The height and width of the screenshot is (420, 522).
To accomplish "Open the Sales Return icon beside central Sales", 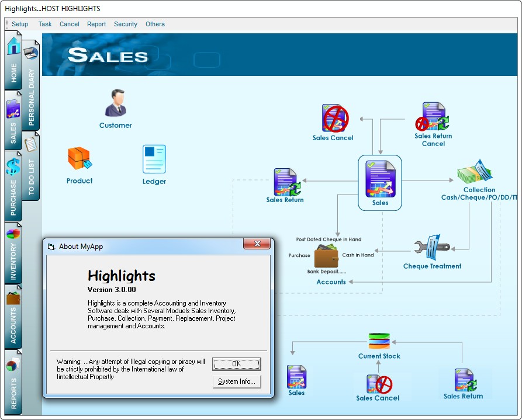I will pos(287,182).
